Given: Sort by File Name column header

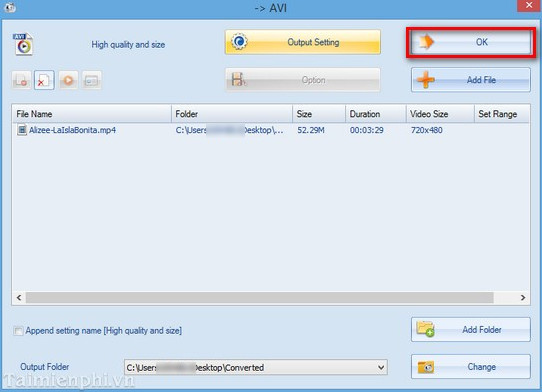Looking at the screenshot, I should pos(92,114).
